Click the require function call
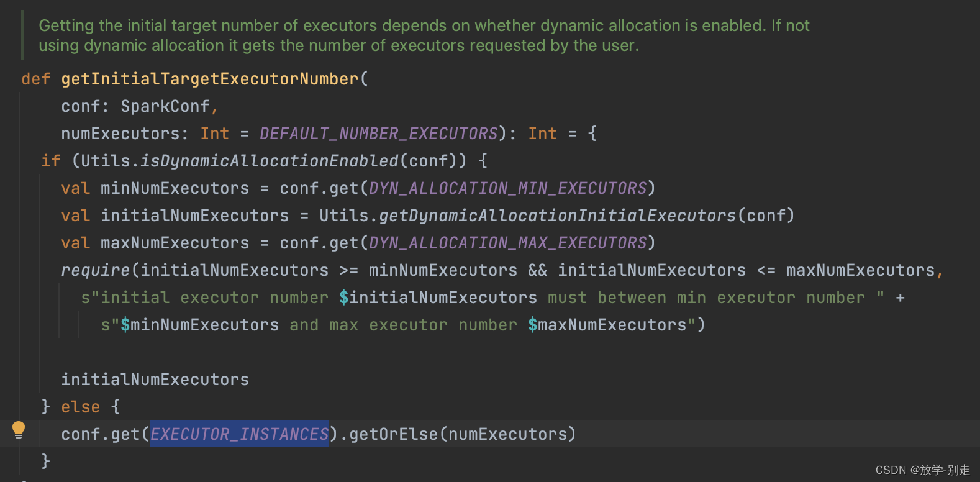Screen dimensions: 980x482 click(96, 270)
